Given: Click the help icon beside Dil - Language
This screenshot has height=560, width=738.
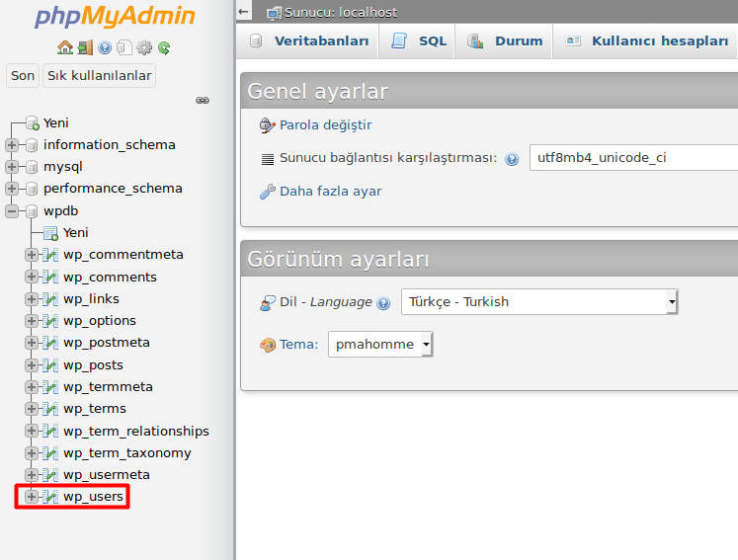Looking at the screenshot, I should click(383, 303).
